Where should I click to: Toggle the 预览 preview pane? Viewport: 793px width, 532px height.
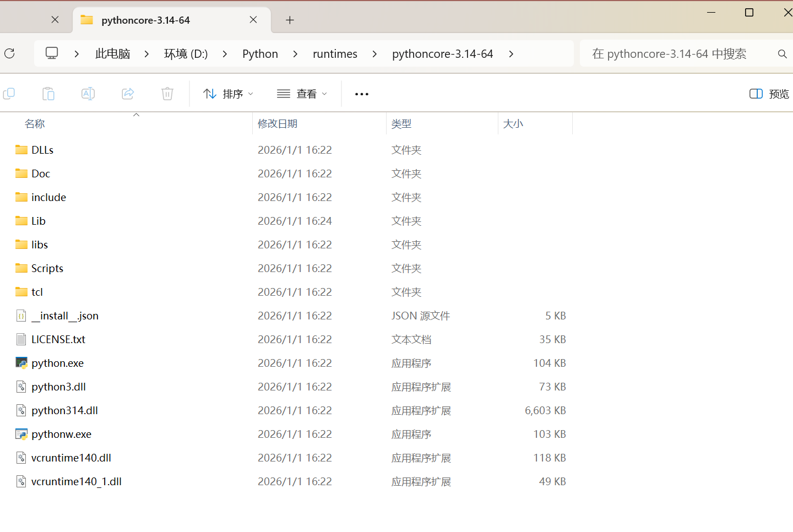[x=768, y=94]
